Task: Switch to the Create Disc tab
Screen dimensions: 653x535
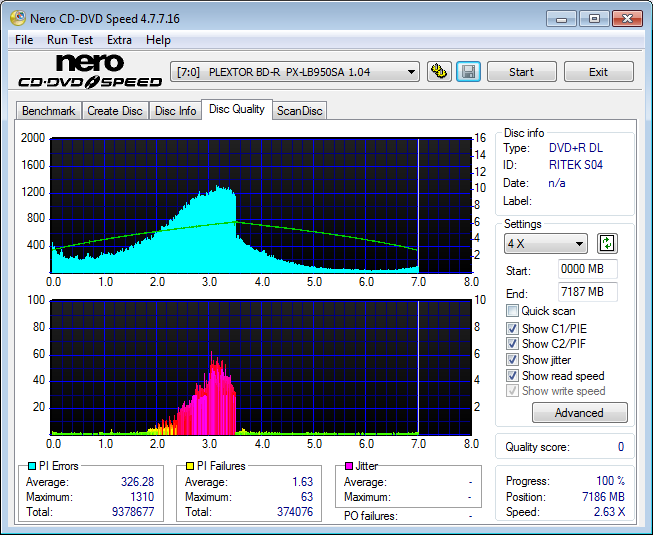Action: point(115,111)
